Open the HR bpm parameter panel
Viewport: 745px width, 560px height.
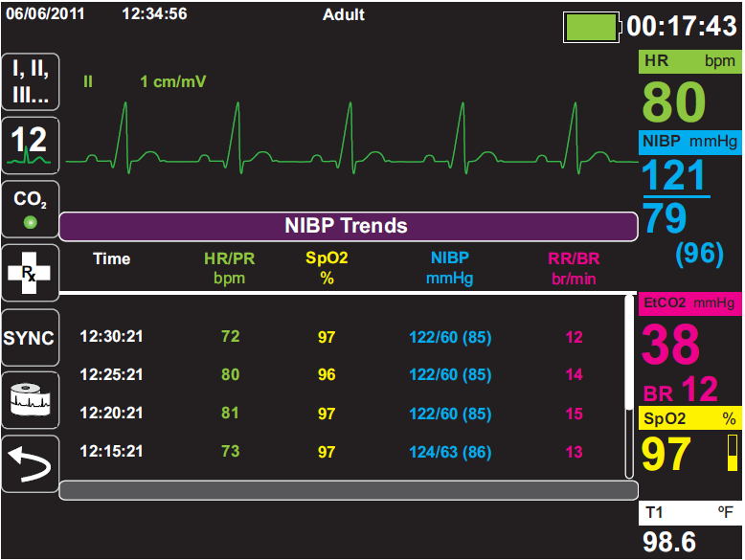pos(689,89)
